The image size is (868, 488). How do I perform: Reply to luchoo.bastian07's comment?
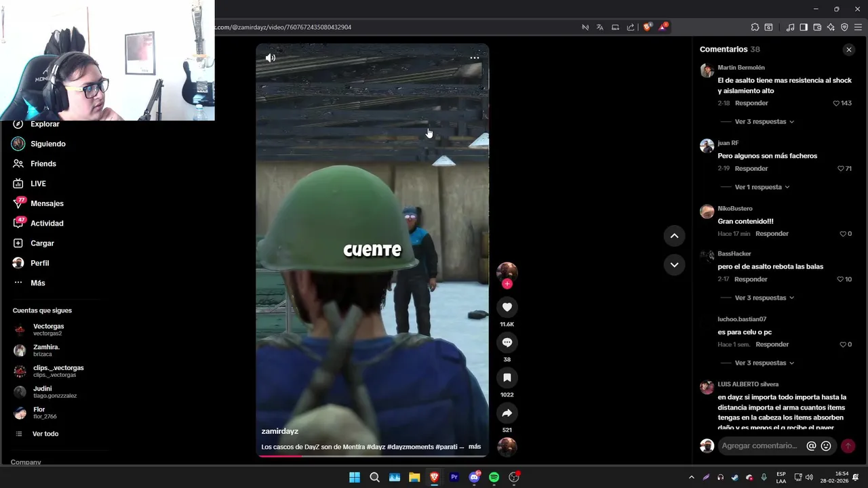tap(772, 344)
